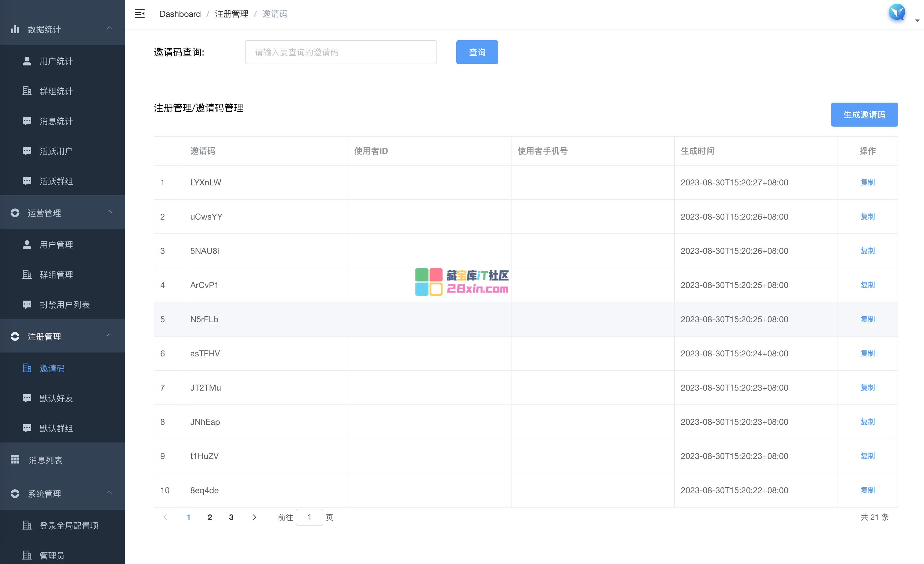Click the grid icon beside 消息列表
This screenshot has width=924, height=564.
click(x=15, y=459)
